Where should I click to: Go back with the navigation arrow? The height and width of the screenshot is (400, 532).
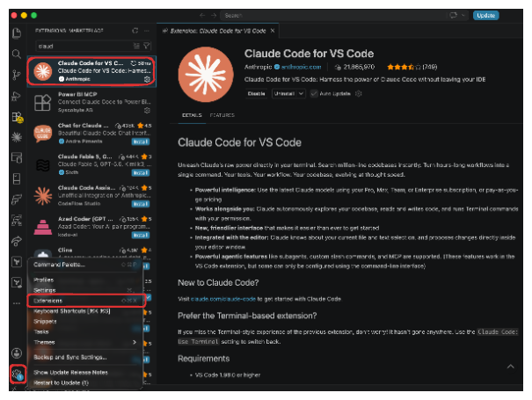pos(202,15)
